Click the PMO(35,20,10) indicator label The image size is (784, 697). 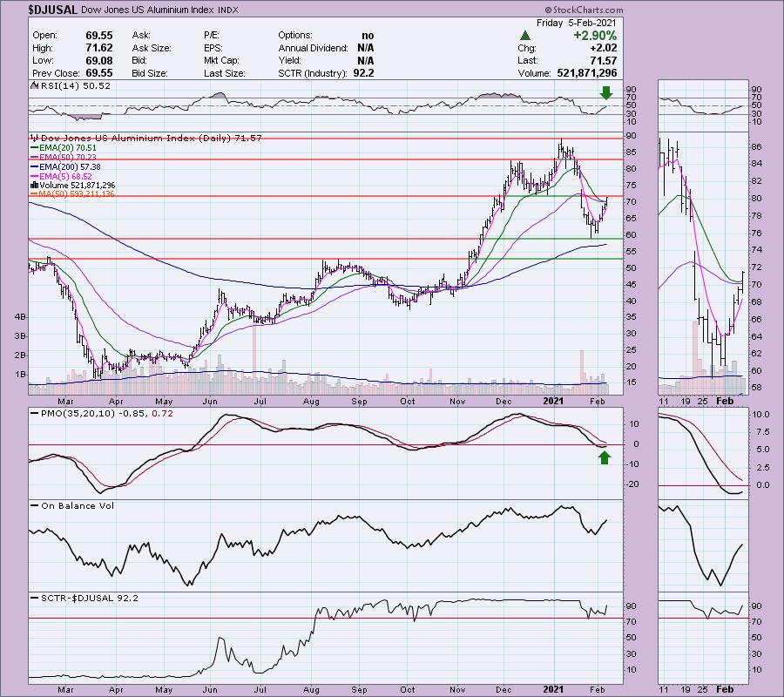coord(78,414)
